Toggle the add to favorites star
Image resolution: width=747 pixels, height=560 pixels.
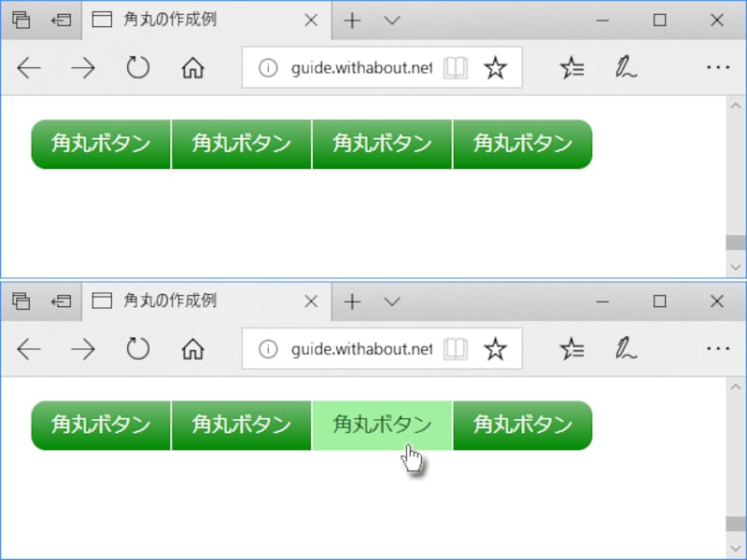point(495,67)
